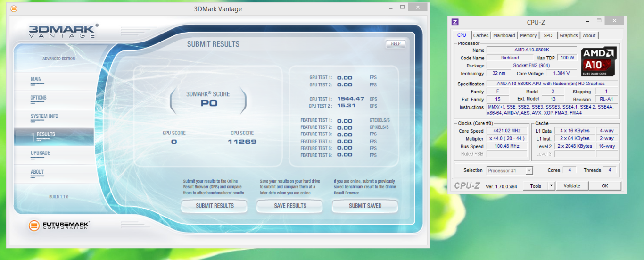Switch to SPD tab in CPU-Z
Screen dimensions: 644x260
(548, 35)
